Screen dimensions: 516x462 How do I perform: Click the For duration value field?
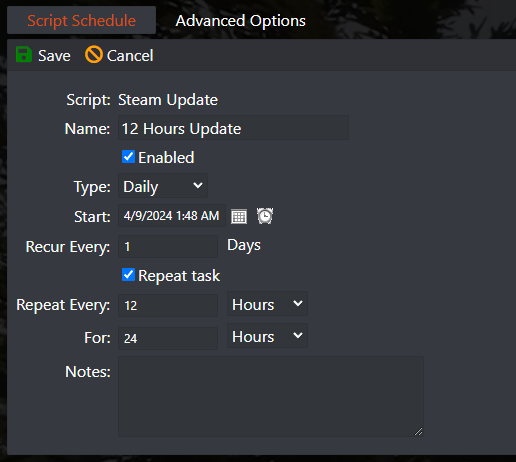point(168,338)
